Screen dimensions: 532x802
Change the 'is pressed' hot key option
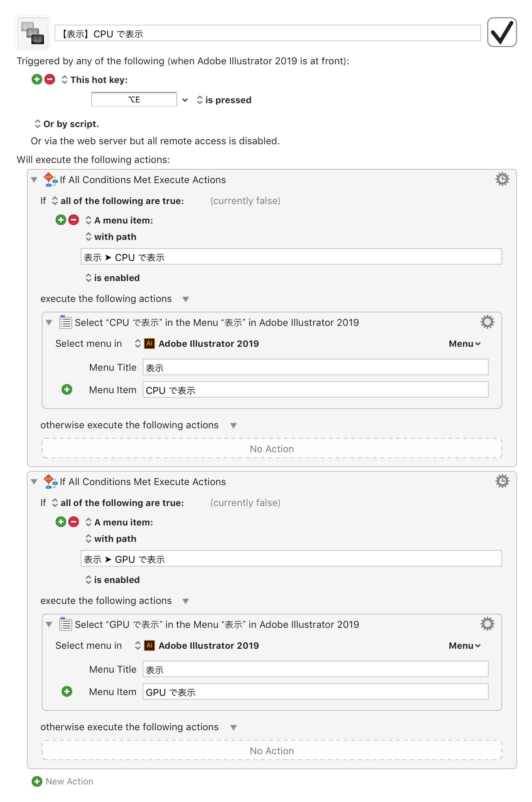(x=224, y=100)
